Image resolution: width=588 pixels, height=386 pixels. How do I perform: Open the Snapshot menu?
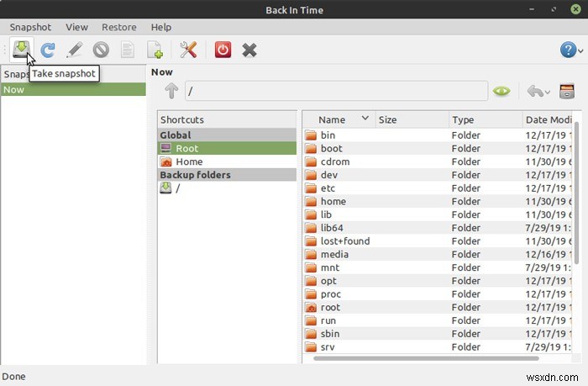click(x=30, y=27)
